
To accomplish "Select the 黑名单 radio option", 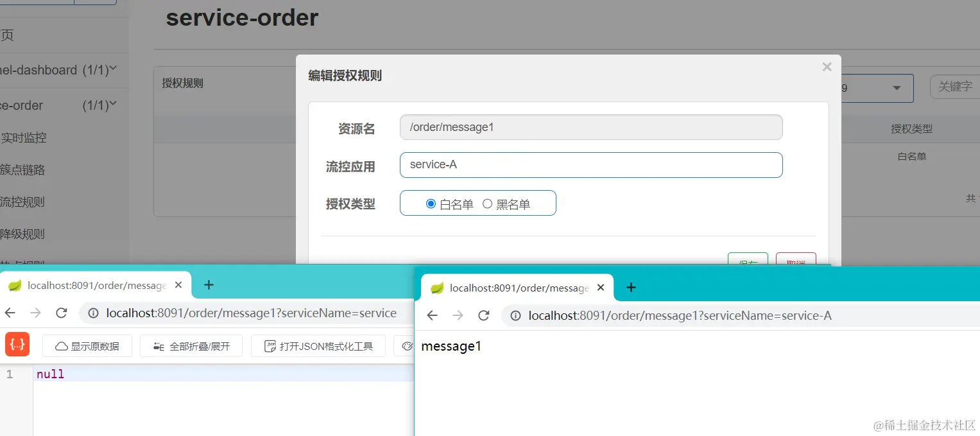I will pyautogui.click(x=487, y=204).
